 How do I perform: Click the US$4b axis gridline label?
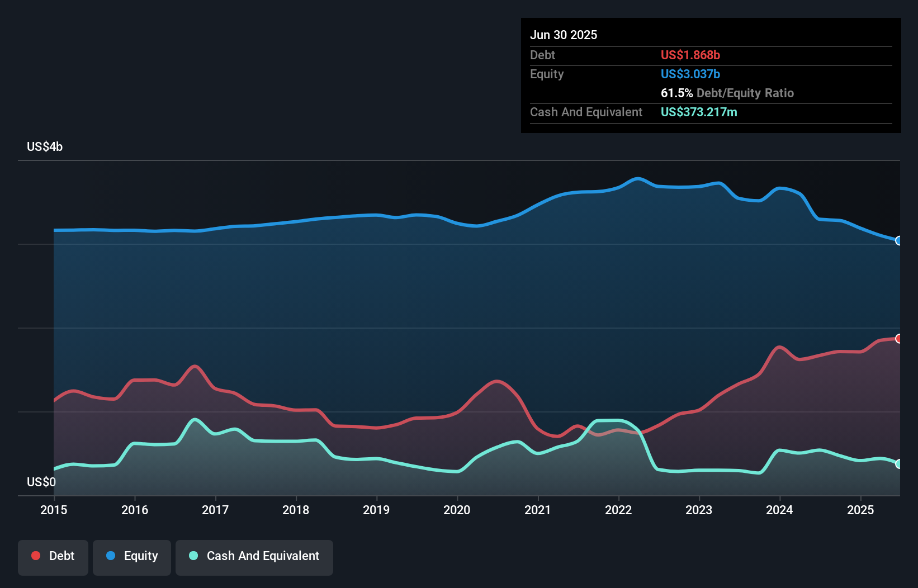pyautogui.click(x=45, y=146)
